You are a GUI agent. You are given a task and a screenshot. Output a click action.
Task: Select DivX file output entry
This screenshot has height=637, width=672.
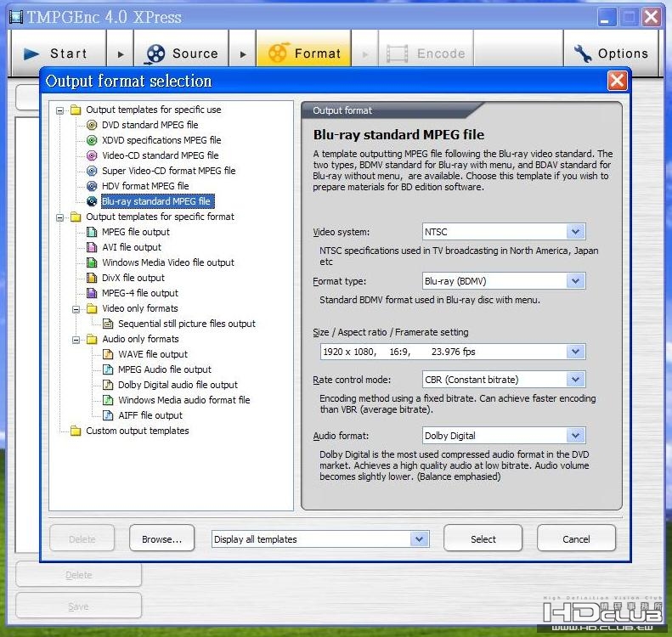133,278
